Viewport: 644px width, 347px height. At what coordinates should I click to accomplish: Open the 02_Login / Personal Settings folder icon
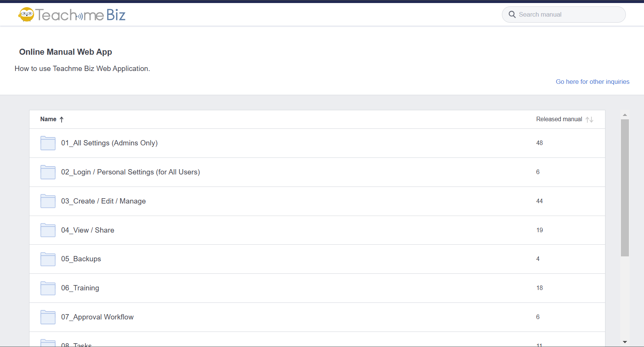point(48,172)
